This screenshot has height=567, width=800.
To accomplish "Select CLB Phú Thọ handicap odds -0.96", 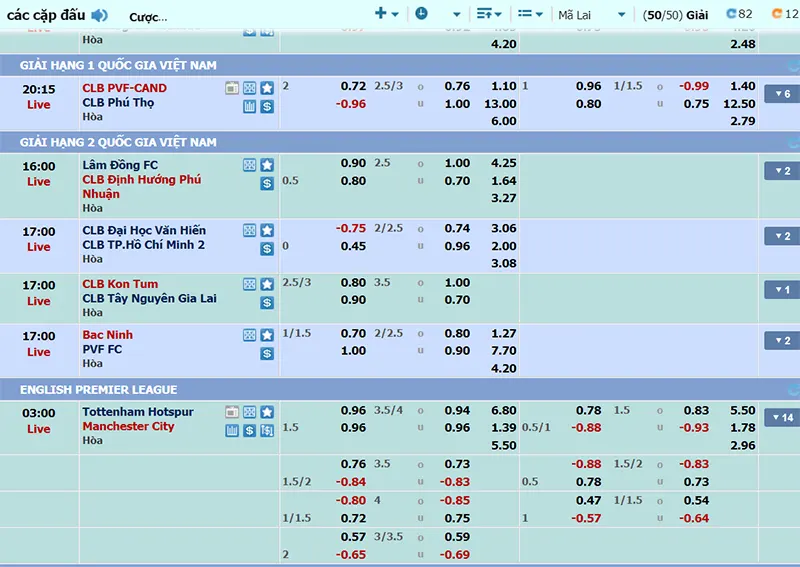I will 351,104.
